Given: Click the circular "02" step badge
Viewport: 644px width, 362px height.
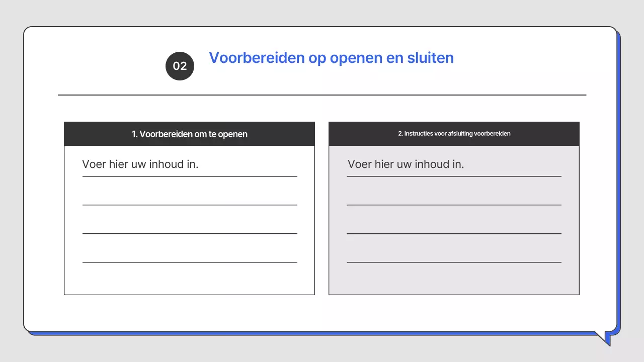Looking at the screenshot, I should 180,66.
